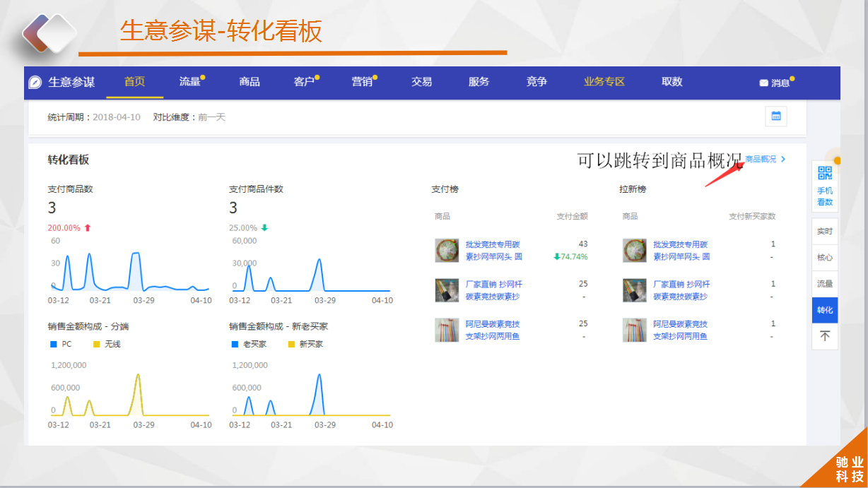Expand the 商品概况 chevron arrow

point(783,160)
